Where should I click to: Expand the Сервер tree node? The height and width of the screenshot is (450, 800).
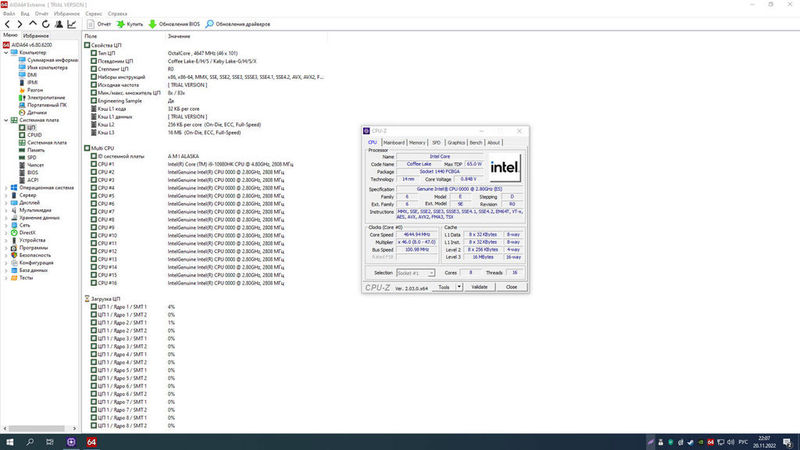tap(6, 195)
